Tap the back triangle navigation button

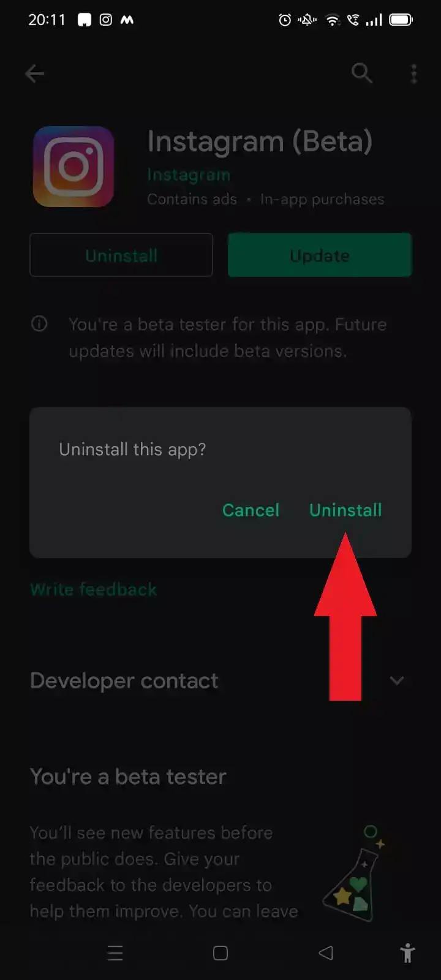coord(326,952)
